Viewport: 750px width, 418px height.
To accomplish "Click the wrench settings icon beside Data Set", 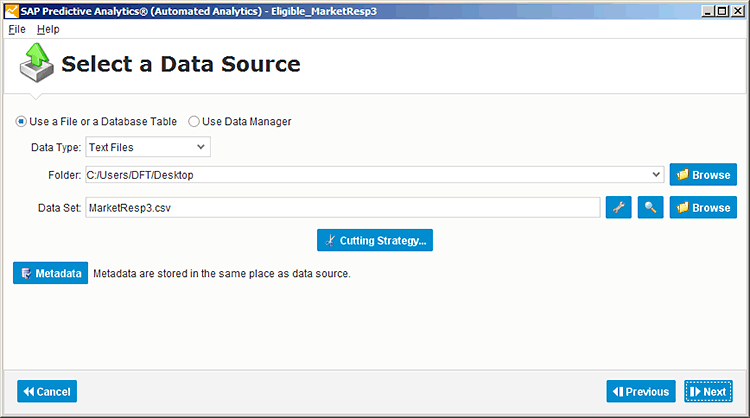I will pos(618,208).
